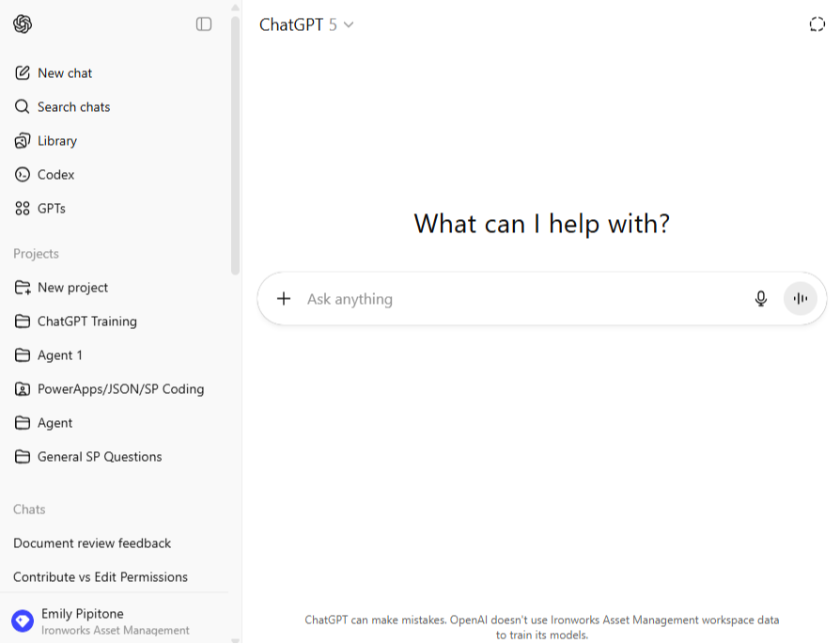Screen dimensions: 840x644
Task: Start voice mode with the waveform button
Action: click(x=801, y=299)
